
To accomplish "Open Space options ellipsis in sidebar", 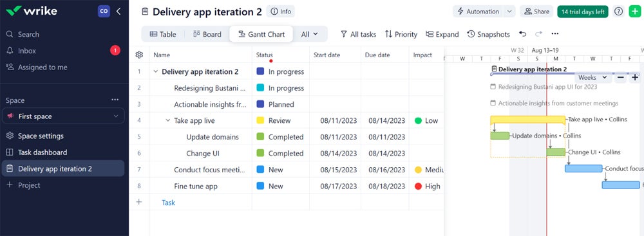I will (x=115, y=100).
